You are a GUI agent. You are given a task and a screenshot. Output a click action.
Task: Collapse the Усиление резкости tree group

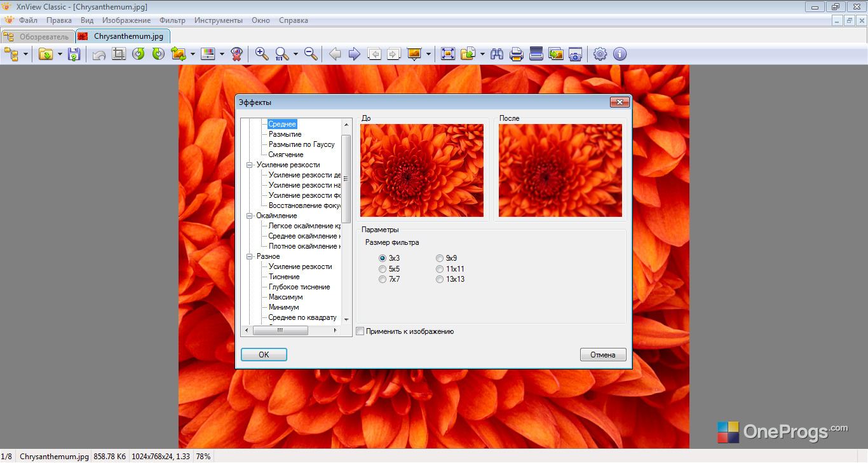[x=250, y=165]
